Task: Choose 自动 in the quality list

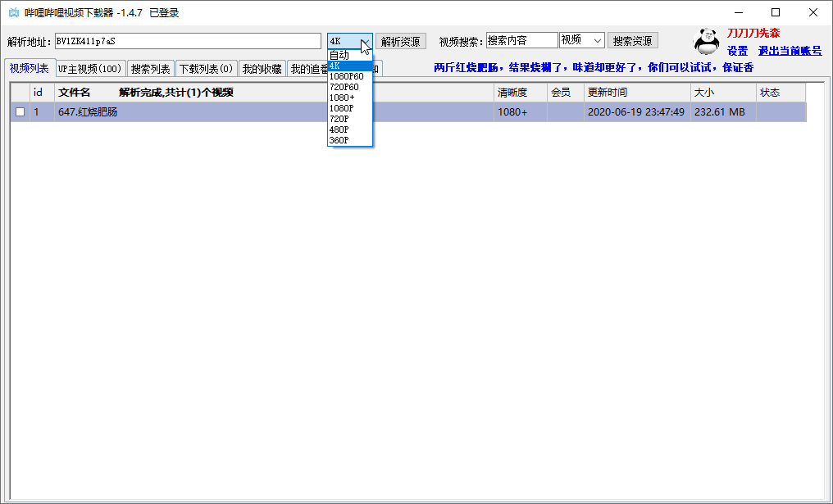Action: click(x=339, y=55)
